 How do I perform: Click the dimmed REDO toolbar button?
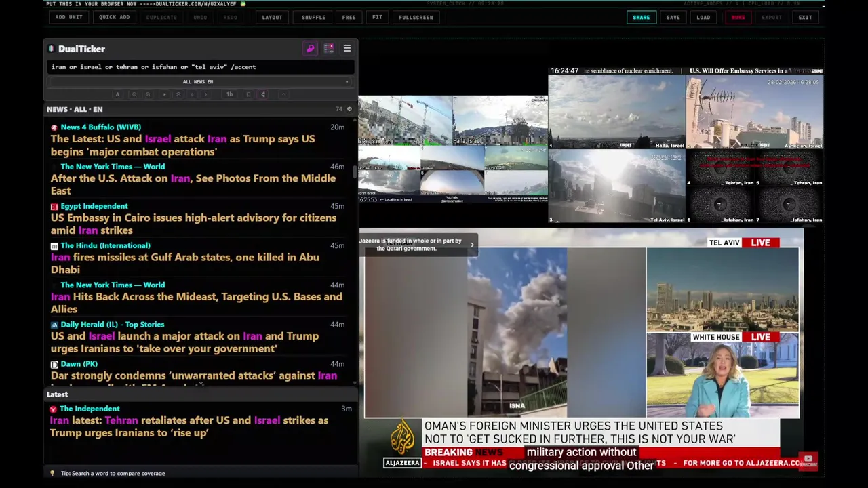point(230,17)
